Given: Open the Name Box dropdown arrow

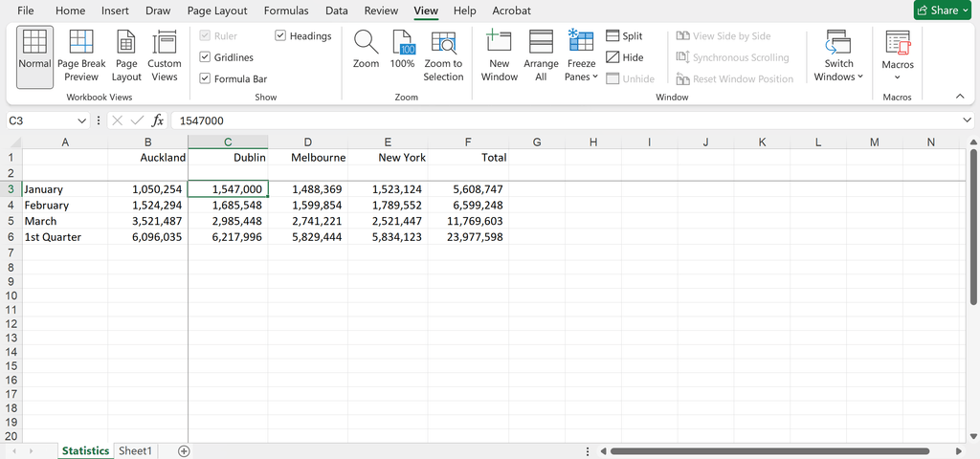Looking at the screenshot, I should click(x=82, y=120).
